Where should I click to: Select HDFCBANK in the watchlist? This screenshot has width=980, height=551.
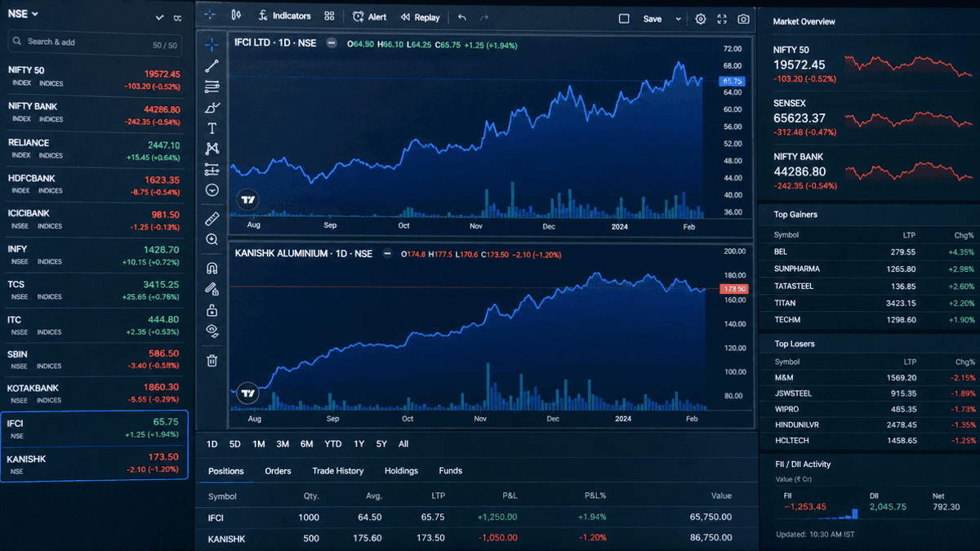95,184
